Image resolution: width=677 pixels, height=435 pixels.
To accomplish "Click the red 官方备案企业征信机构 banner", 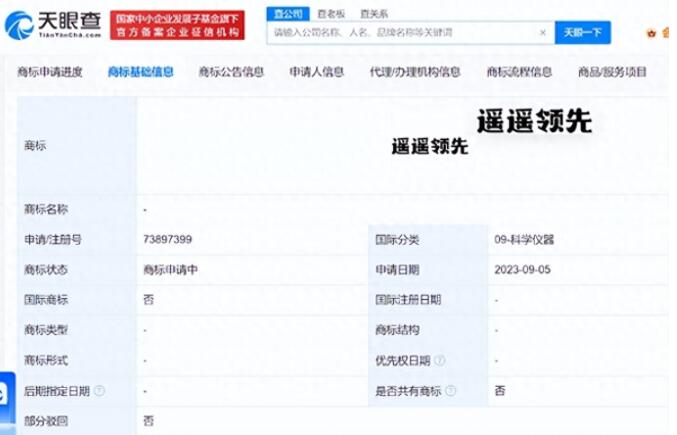I will [177, 25].
